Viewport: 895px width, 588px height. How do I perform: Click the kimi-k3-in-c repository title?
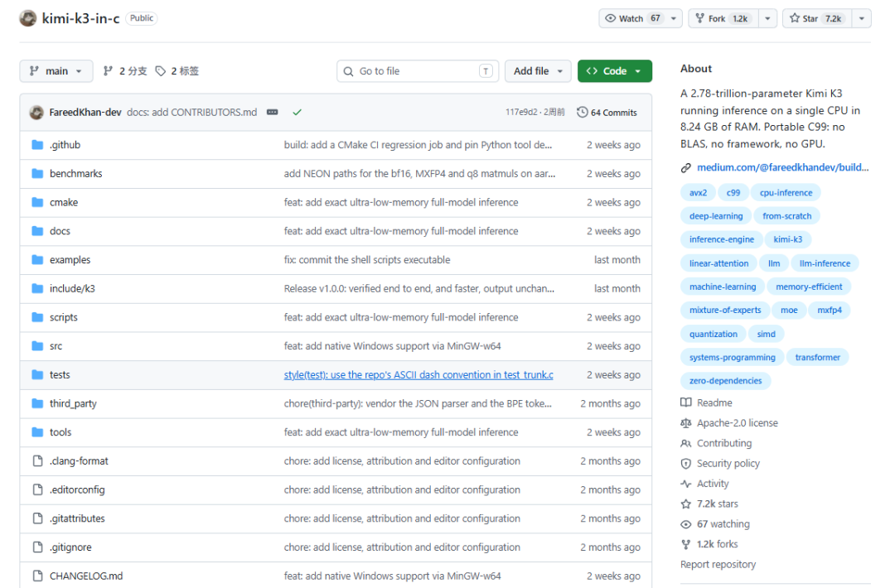coord(80,18)
